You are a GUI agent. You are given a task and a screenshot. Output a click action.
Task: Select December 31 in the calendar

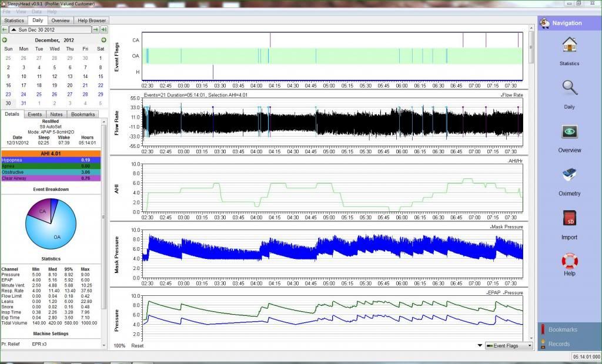pyautogui.click(x=24, y=103)
